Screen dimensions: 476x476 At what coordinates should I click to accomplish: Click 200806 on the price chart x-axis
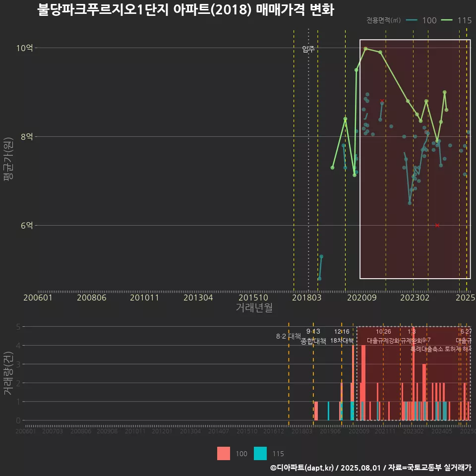click(x=91, y=297)
